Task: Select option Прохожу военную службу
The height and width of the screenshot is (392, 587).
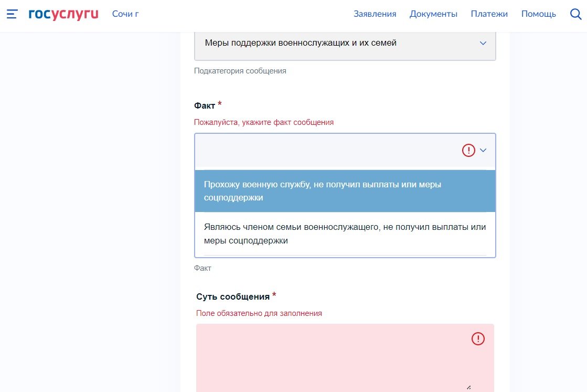Action: (345, 191)
